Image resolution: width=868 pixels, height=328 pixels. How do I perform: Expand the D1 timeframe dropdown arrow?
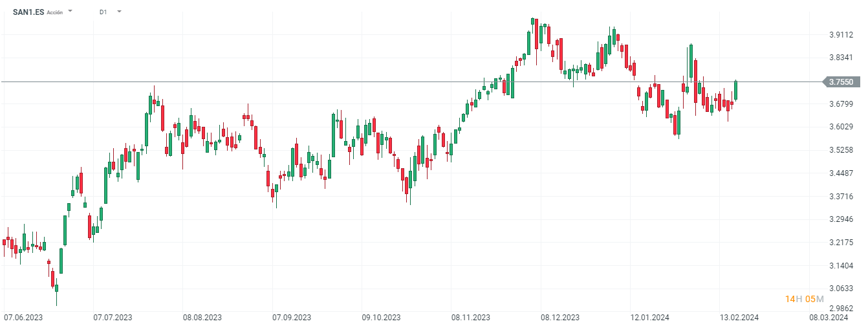(x=119, y=12)
